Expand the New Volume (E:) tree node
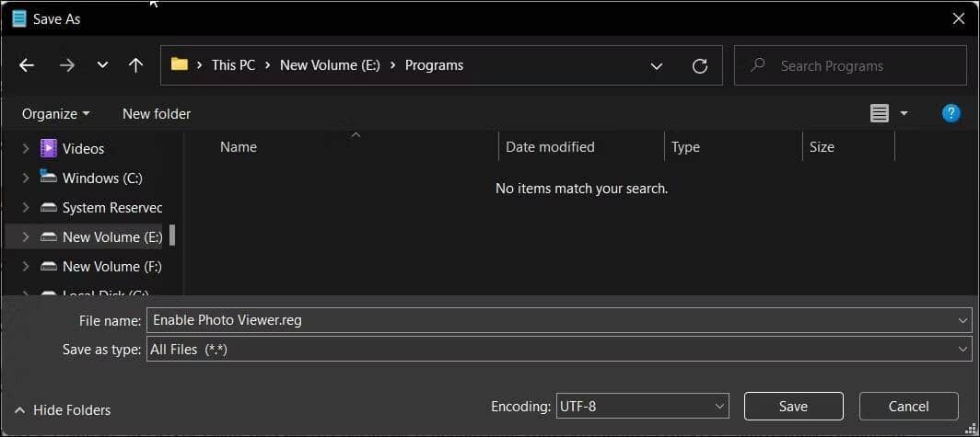 point(26,237)
